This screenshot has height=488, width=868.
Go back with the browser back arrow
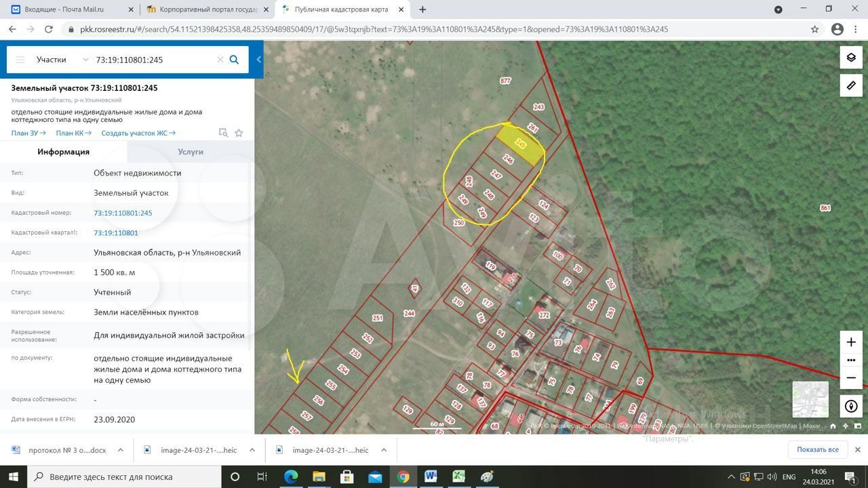(12, 29)
